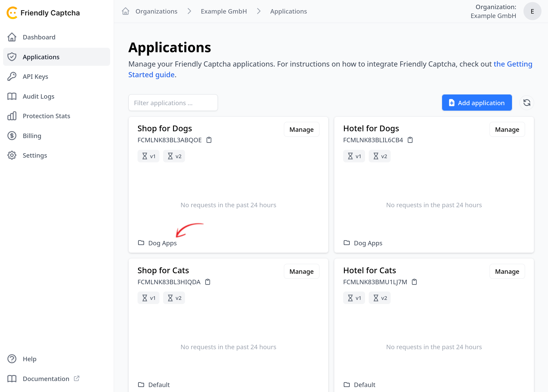Click v2 badge on Shop for Cats

[174, 298]
